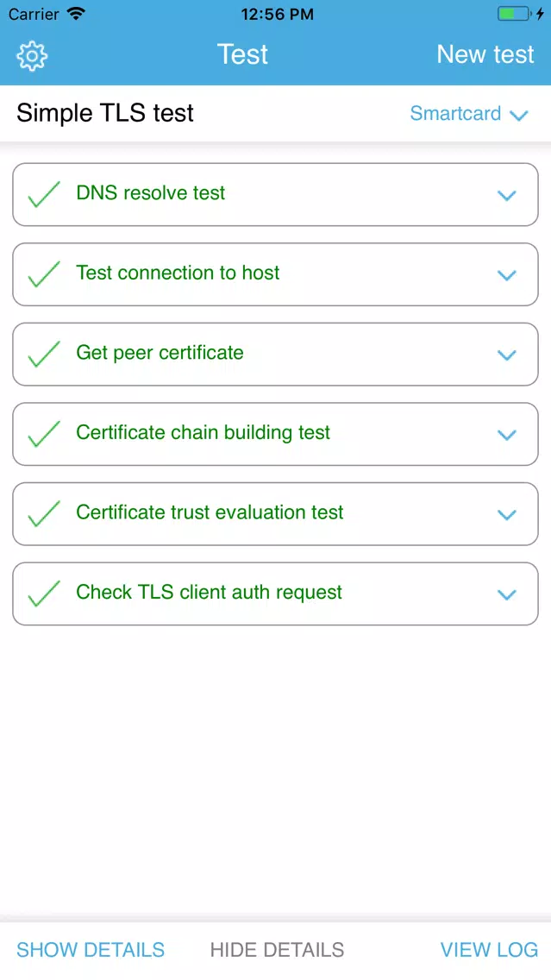Tap the Get peer certificate checkmark icon

click(x=44, y=355)
